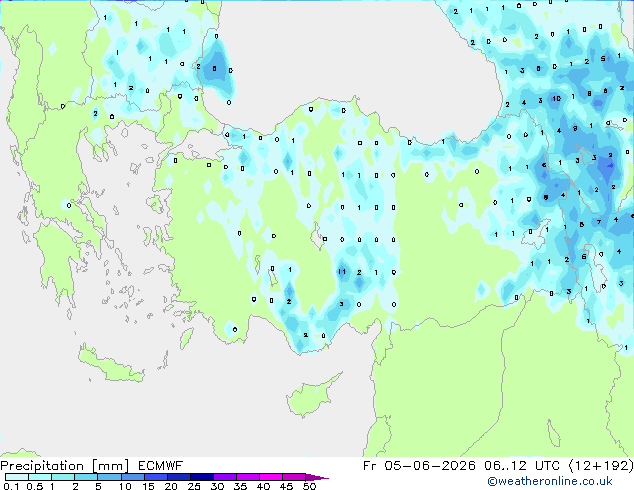Click the 30–35 mm purple legend swatch
This screenshot has width=634, height=490.
coord(224,477)
